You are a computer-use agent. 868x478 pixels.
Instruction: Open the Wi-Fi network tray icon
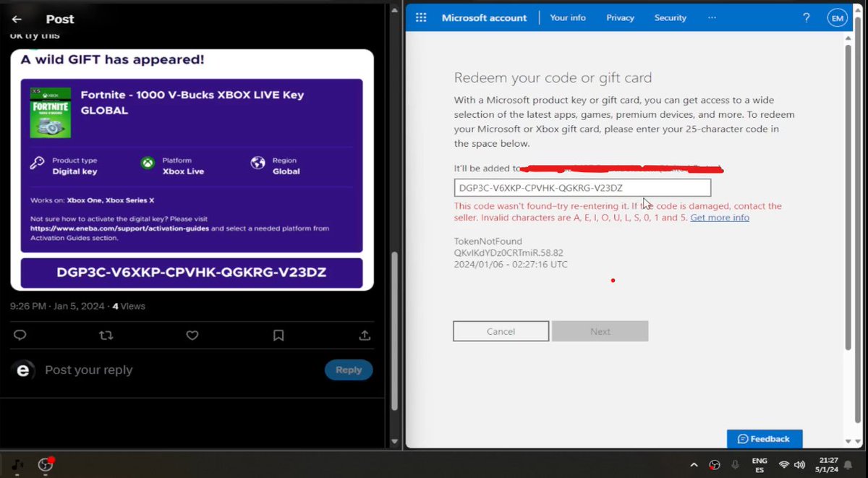pyautogui.click(x=784, y=465)
